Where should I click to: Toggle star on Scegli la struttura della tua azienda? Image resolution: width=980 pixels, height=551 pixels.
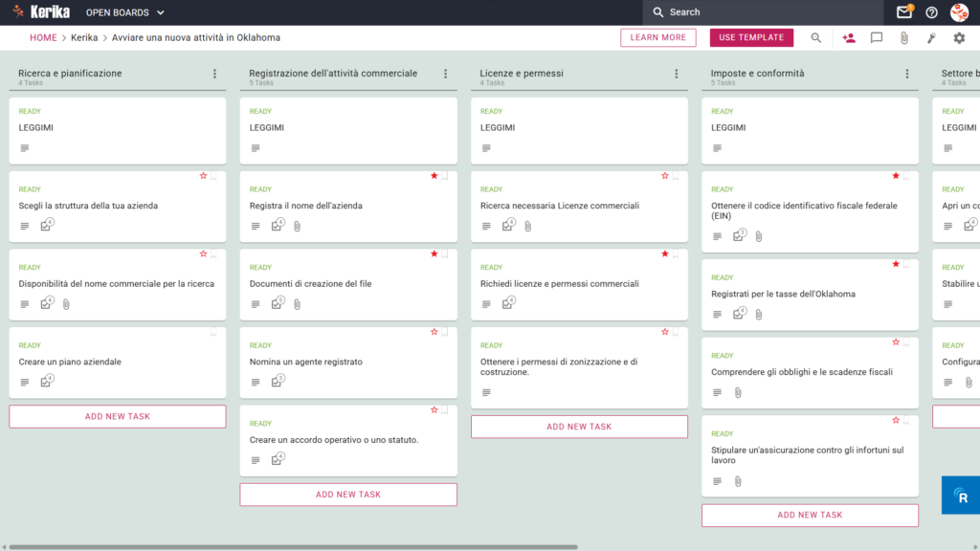pos(203,176)
